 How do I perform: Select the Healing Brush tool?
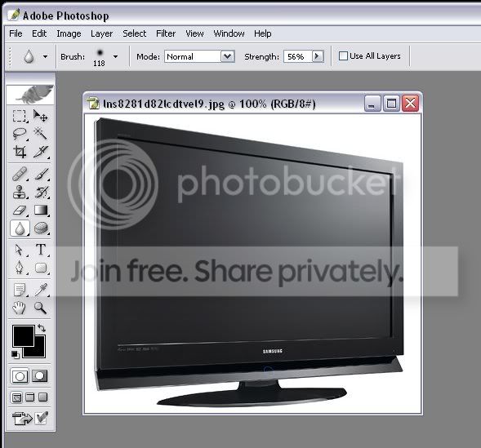(x=20, y=174)
